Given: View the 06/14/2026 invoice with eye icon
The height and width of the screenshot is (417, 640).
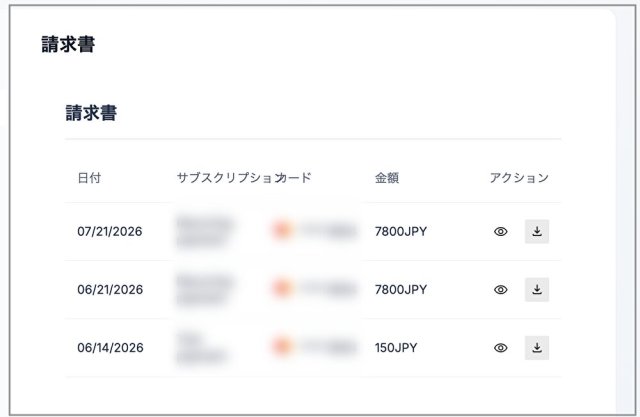Looking at the screenshot, I should pos(500,348).
